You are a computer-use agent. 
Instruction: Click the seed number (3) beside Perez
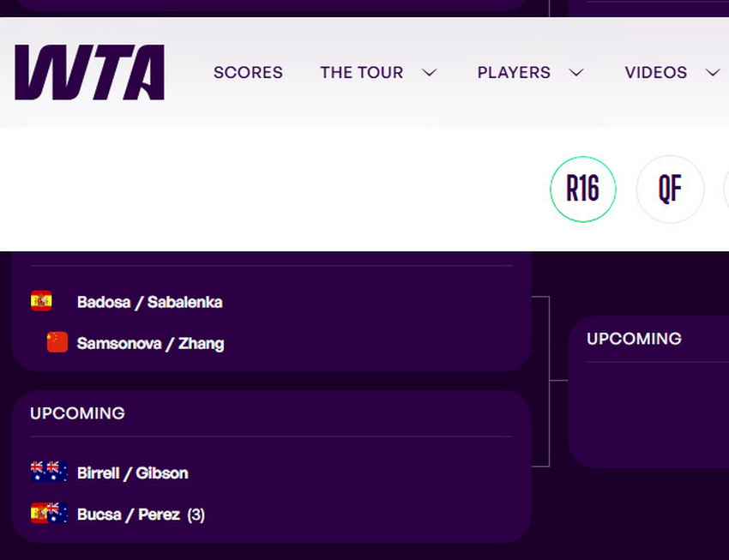196,515
